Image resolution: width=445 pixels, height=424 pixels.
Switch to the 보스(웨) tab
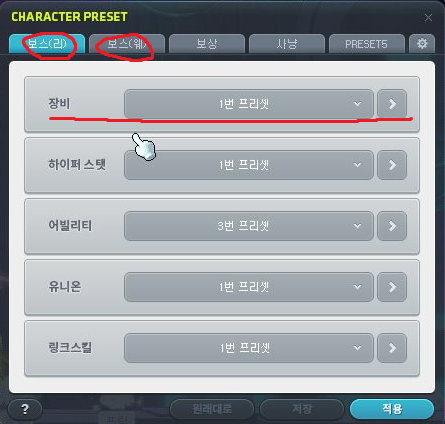click(x=127, y=44)
